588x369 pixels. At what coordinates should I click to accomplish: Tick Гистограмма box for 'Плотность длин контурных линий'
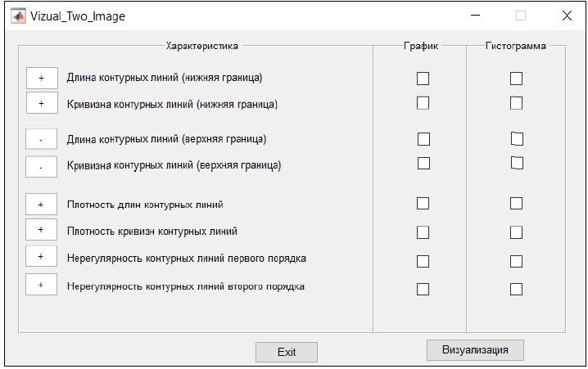[x=517, y=204]
